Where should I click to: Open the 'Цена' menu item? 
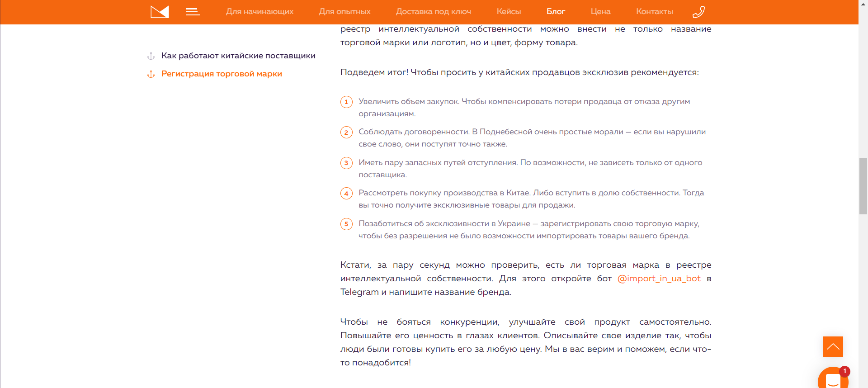tap(600, 12)
